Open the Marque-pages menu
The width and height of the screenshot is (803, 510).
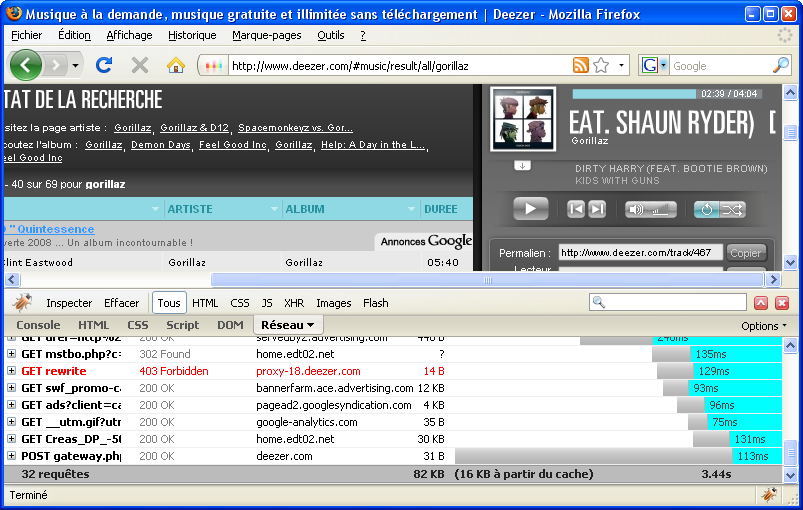(x=267, y=35)
